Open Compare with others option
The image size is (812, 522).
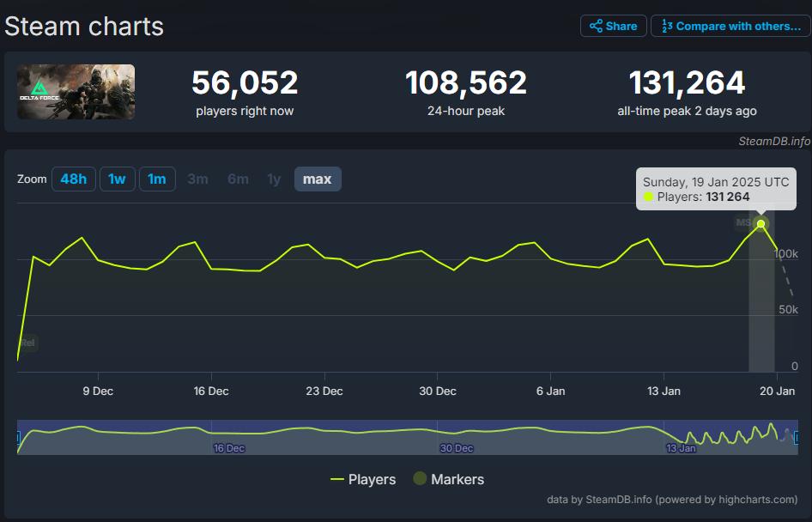click(x=730, y=26)
